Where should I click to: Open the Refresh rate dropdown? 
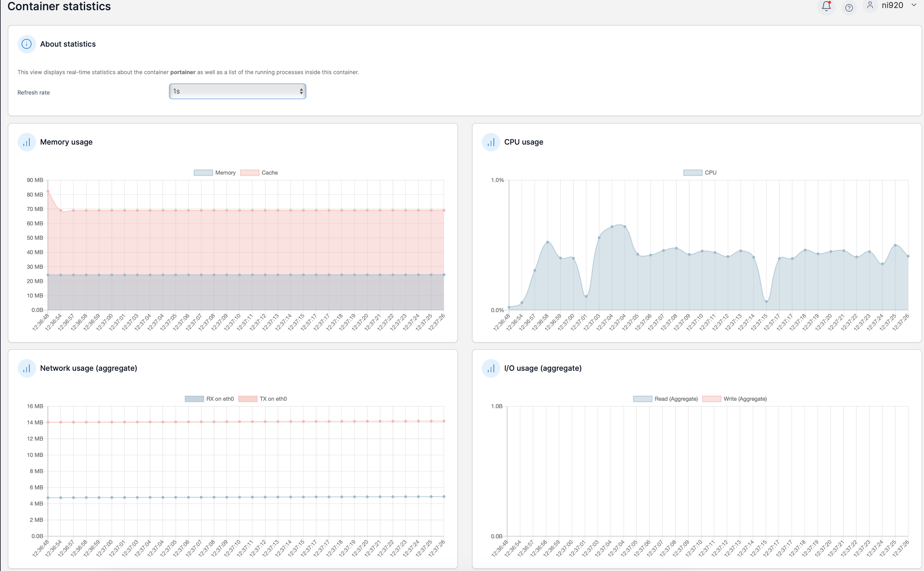(x=237, y=91)
